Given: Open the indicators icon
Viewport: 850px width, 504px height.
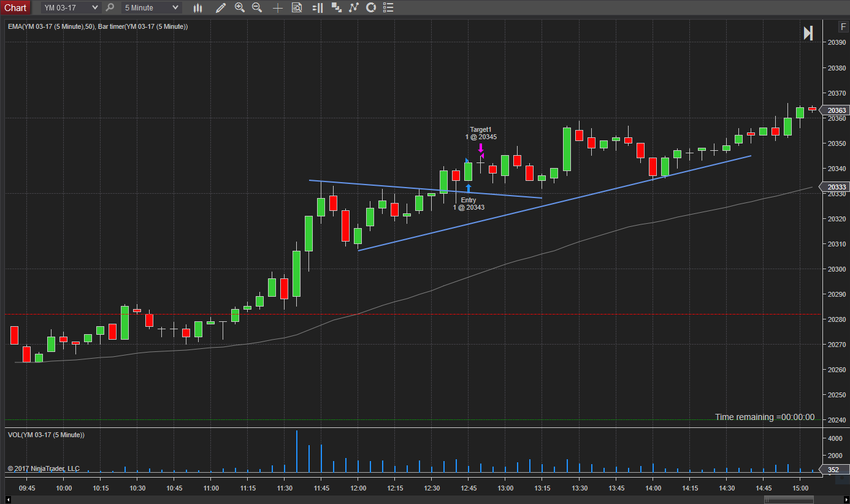Looking at the screenshot, I should point(353,8).
